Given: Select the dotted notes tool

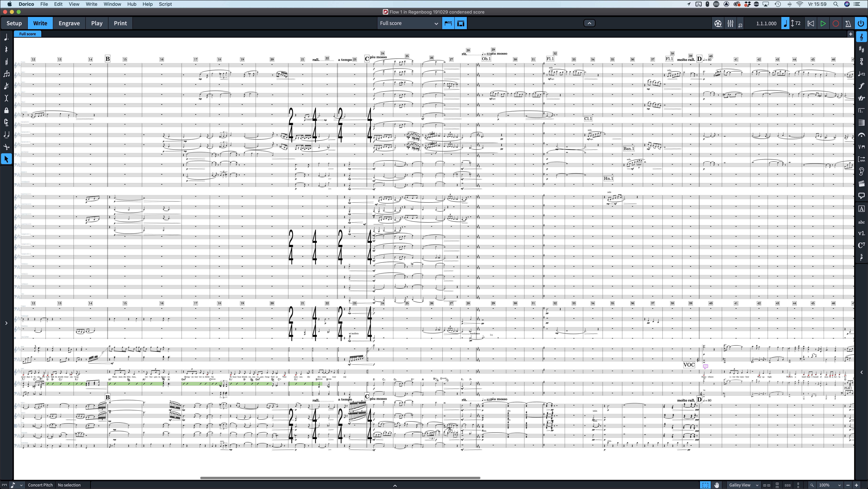Looking at the screenshot, I should click(x=6, y=37).
